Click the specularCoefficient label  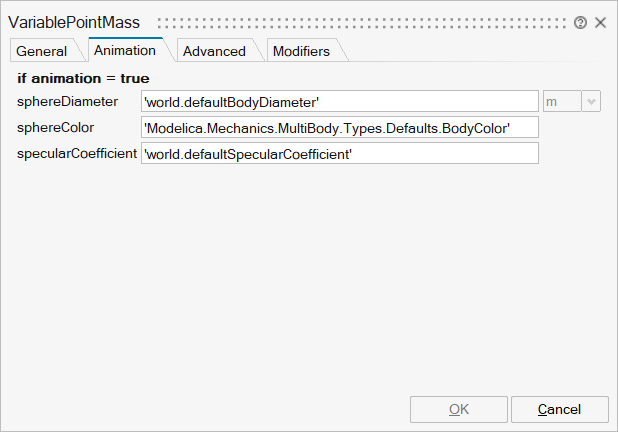click(77, 153)
